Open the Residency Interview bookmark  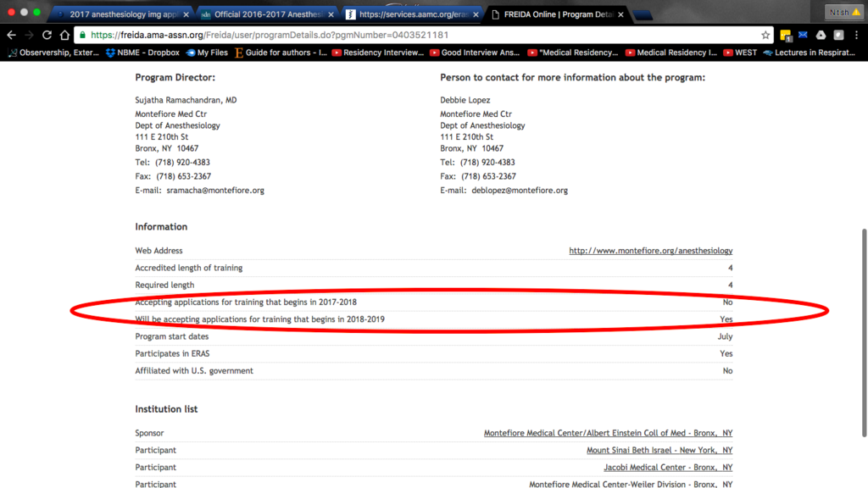tap(377, 53)
